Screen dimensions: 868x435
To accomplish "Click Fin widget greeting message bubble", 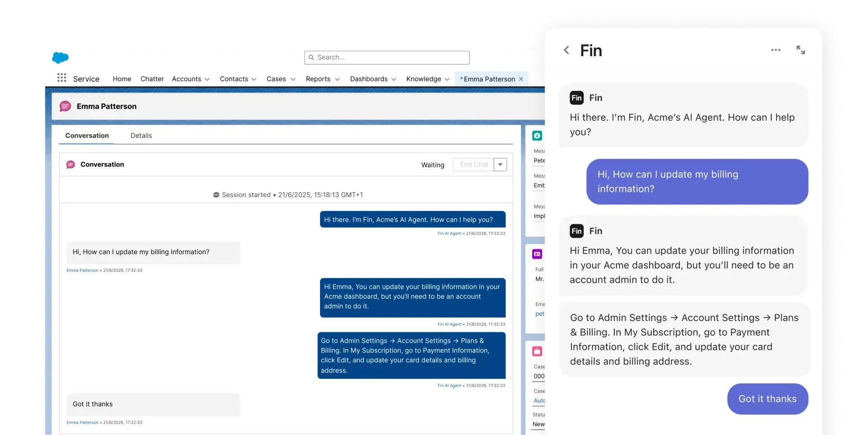I will pyautogui.click(x=684, y=115).
